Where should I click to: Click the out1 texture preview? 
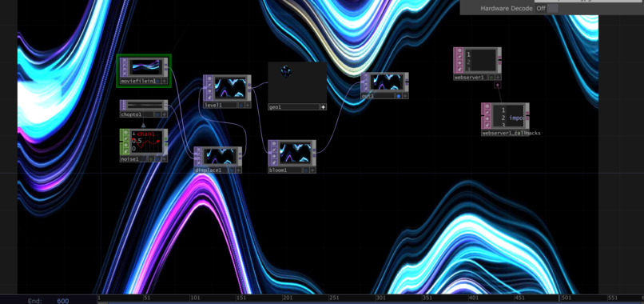point(388,82)
